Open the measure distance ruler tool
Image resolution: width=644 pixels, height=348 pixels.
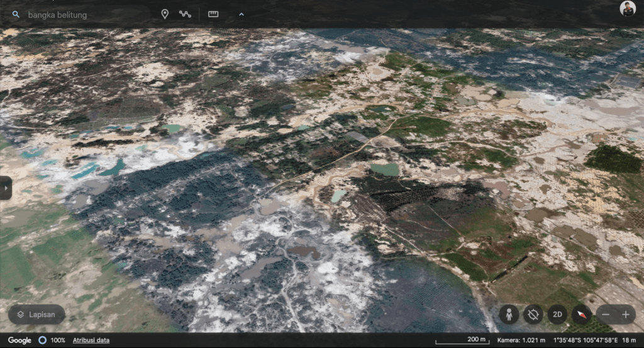(213, 14)
